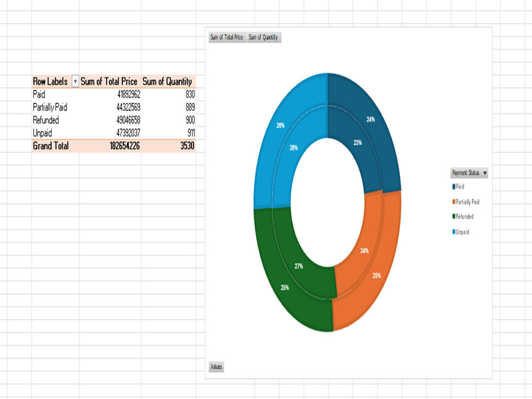532x399 pixels.
Task: Select the Refunded legend swatch
Action: tap(454, 217)
